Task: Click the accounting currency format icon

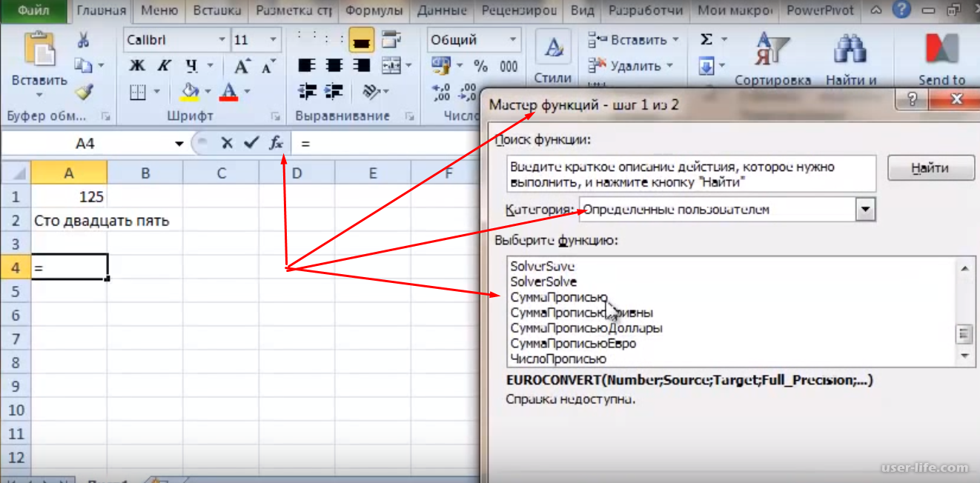Action: click(x=442, y=66)
